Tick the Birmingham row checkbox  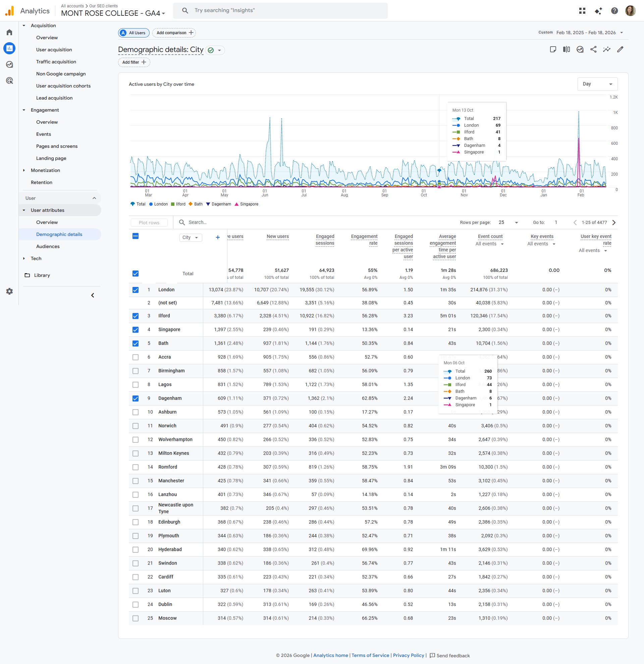tap(136, 371)
